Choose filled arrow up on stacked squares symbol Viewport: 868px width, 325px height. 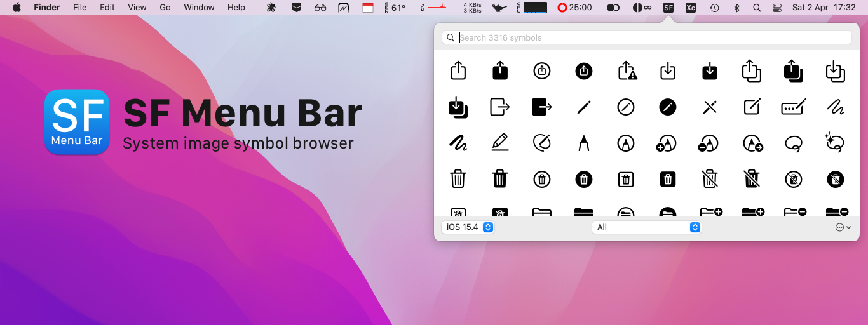[x=794, y=70]
